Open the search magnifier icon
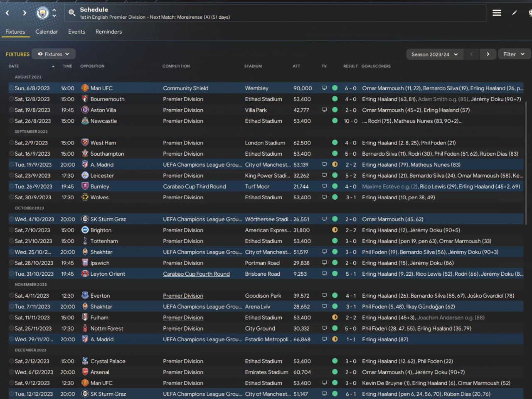 tap(72, 13)
